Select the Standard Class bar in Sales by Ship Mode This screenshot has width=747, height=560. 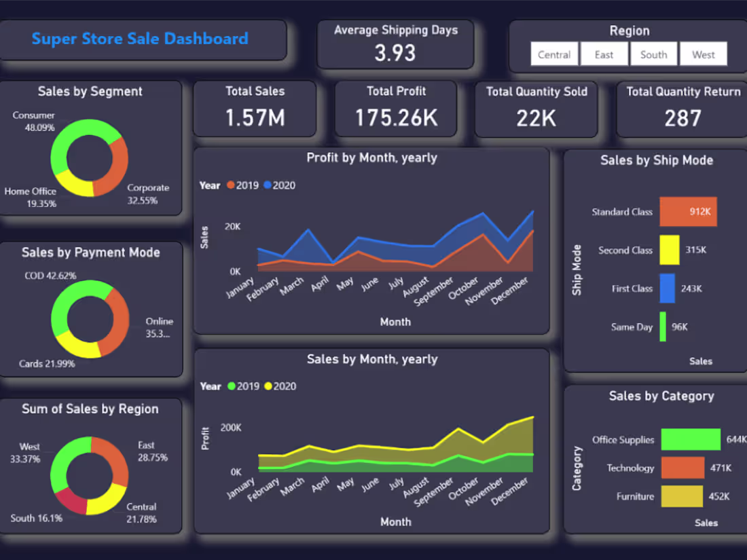(x=689, y=212)
